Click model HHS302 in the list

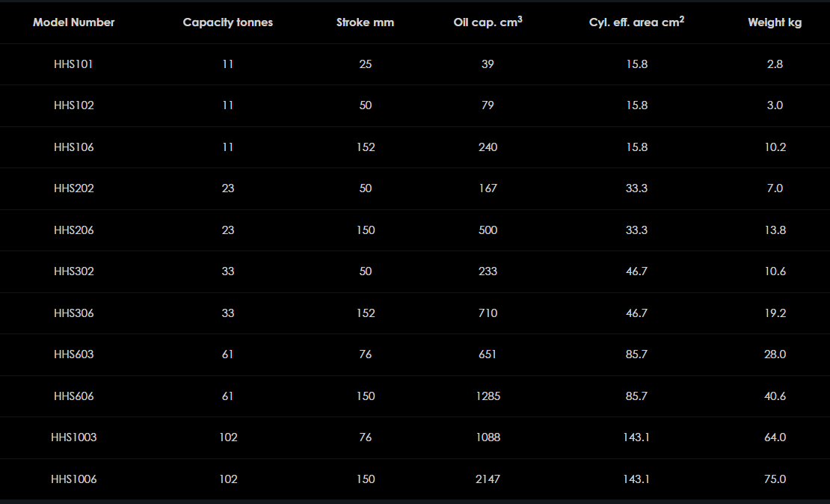point(73,271)
